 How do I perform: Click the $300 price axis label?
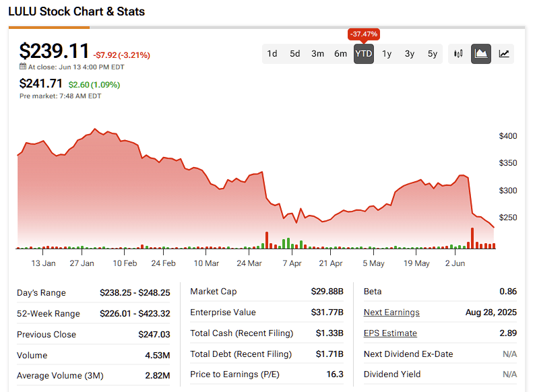click(x=507, y=191)
